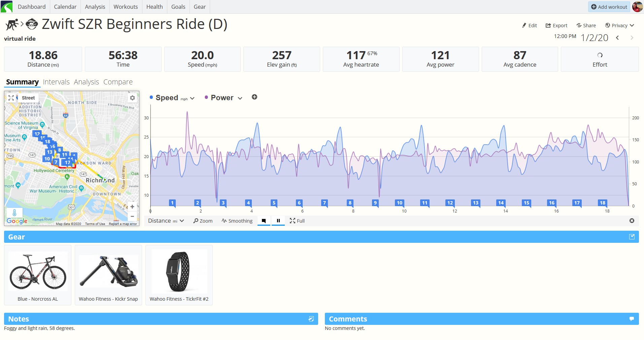This screenshot has width=644, height=340.
Task: Toggle chart Smoothing option
Action: 237,221
